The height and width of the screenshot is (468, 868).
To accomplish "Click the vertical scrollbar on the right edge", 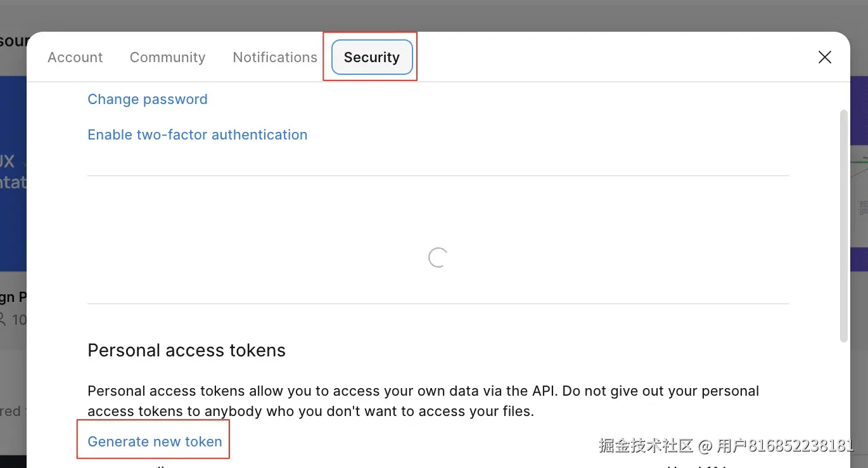I will click(843, 222).
